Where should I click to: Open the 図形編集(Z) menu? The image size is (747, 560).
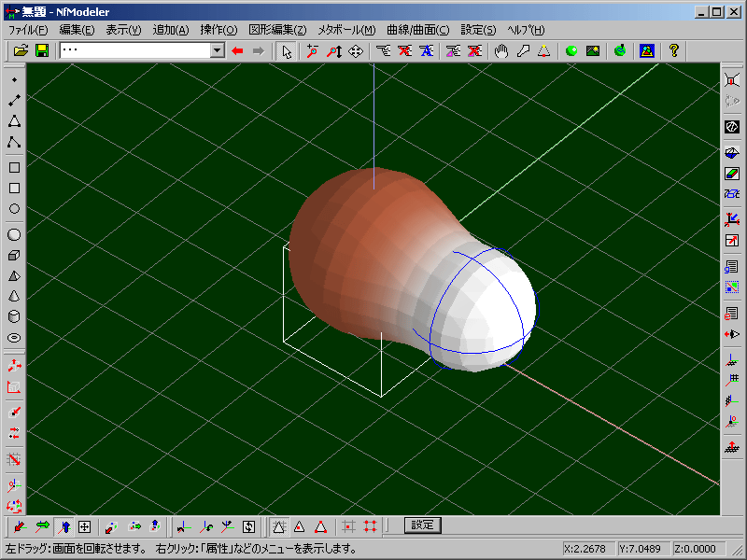pyautogui.click(x=277, y=30)
